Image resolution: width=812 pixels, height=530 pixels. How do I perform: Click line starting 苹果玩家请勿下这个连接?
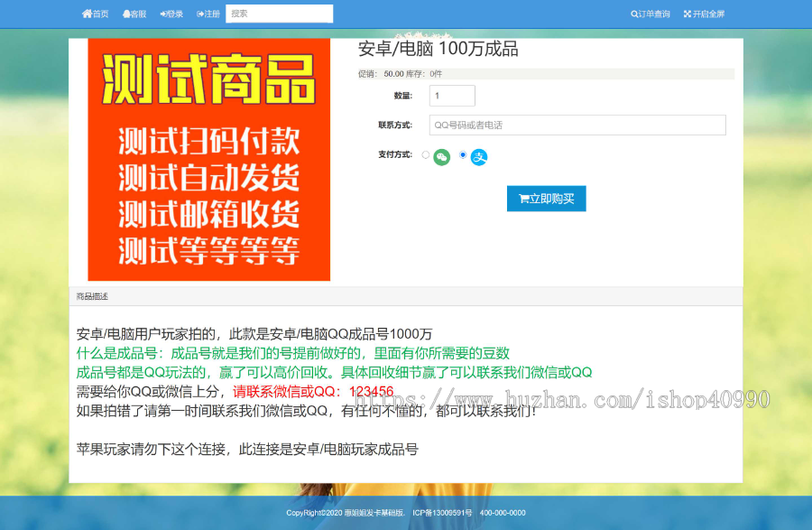(247, 449)
